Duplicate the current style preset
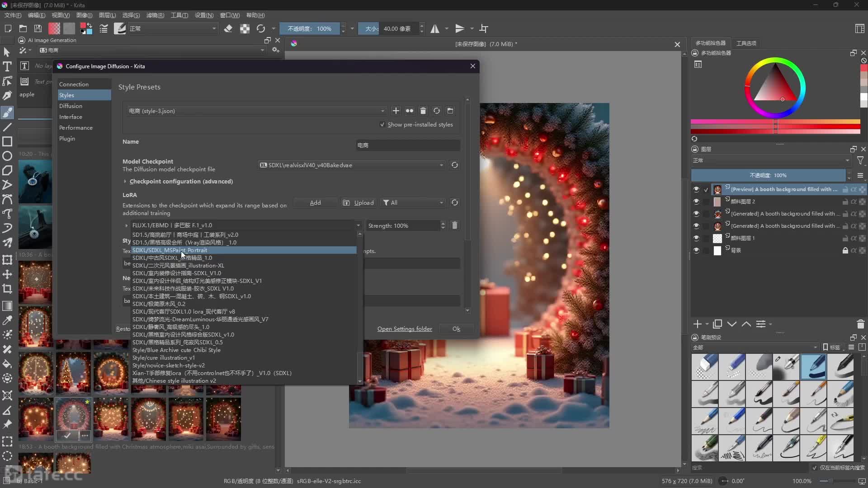Screen dimensions: 868x488 pyautogui.click(x=410, y=111)
